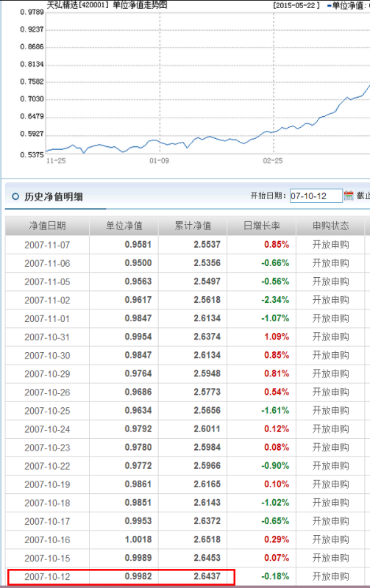This screenshot has height=588, width=370.
Task: Click the 11-25 x-axis label on chart
Action: [56, 160]
